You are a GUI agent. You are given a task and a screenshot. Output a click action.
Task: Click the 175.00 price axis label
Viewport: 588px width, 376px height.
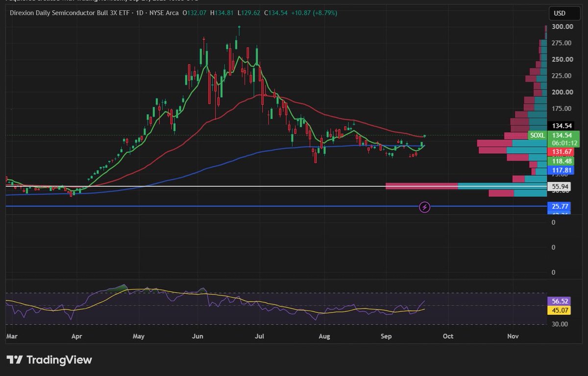[x=561, y=108]
